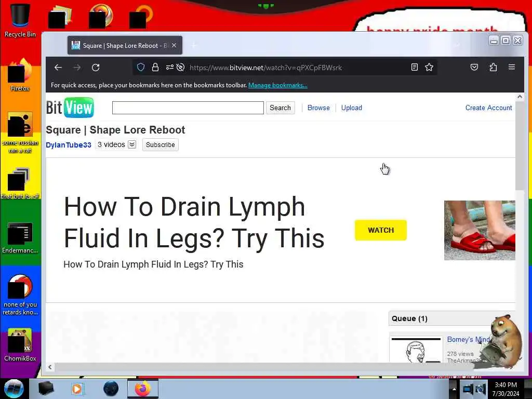Reload the current BitView page
Screen dimensions: 532x399
pyautogui.click(x=96, y=68)
